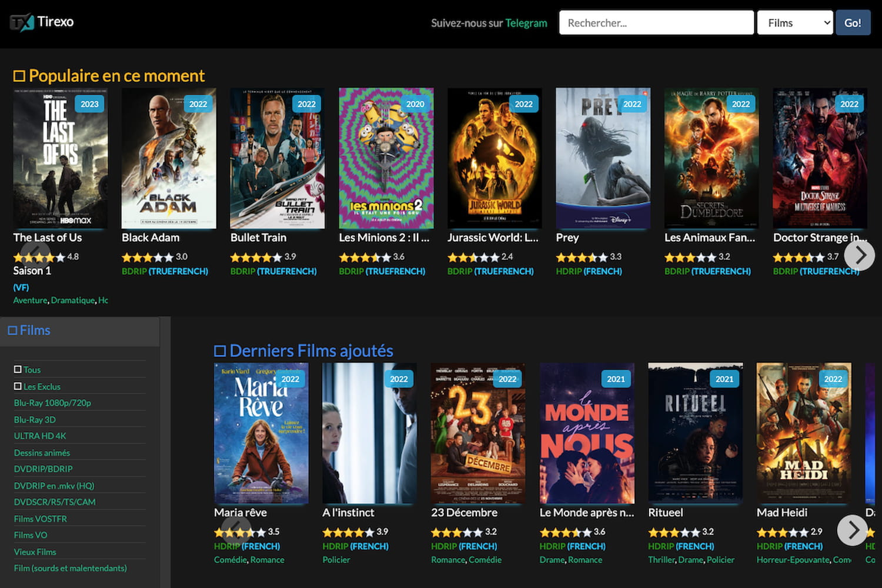Follow the Telegram link

pos(526,23)
